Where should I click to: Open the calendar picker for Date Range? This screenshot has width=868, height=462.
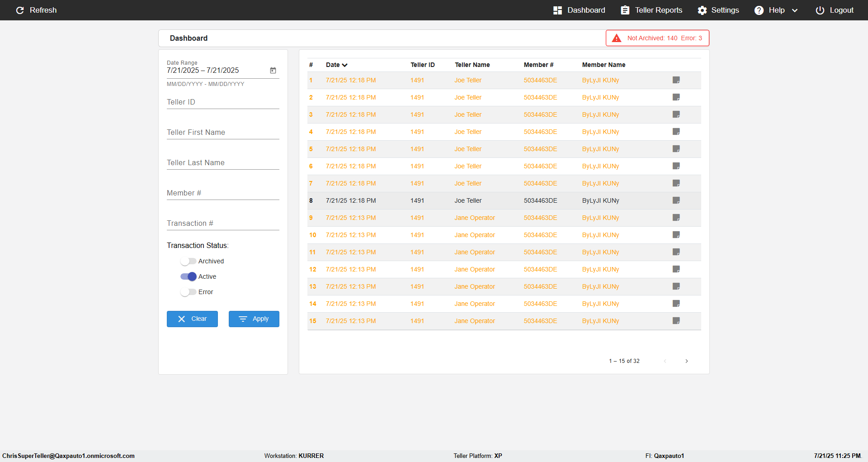pyautogui.click(x=273, y=70)
